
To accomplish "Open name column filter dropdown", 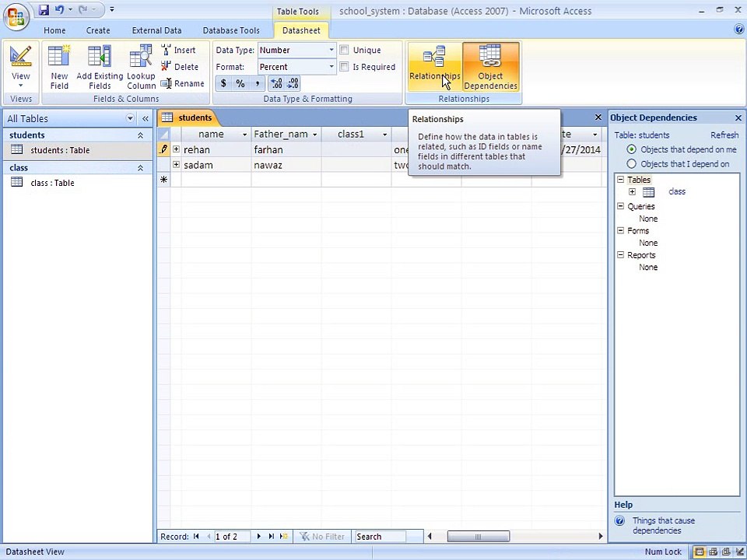I will tap(244, 135).
